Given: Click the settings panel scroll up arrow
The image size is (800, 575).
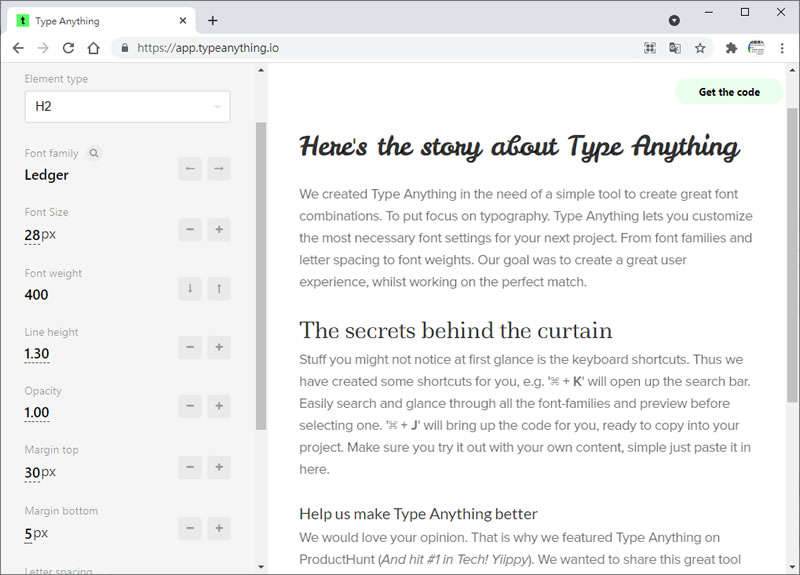Looking at the screenshot, I should [x=261, y=70].
